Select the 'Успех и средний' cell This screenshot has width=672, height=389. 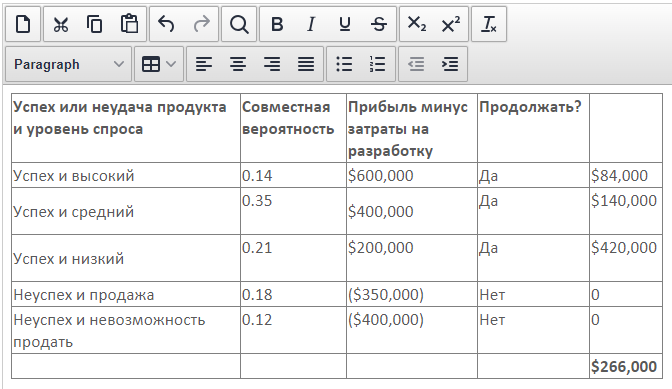pos(126,211)
